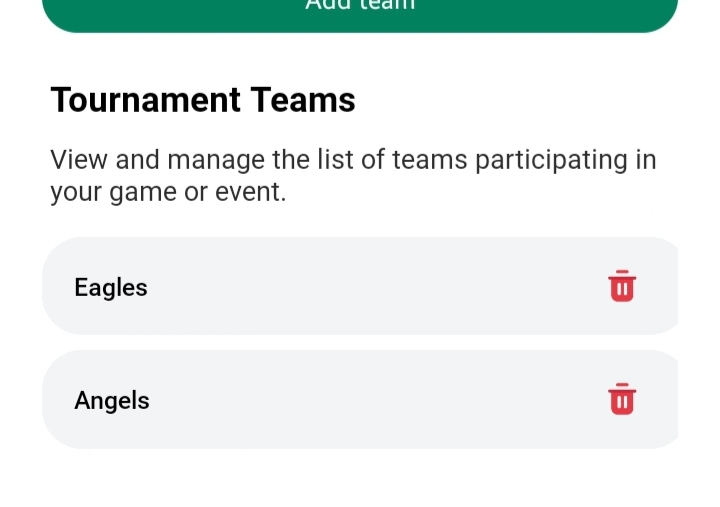This screenshot has width=720, height=507.
Task: Click the empty middle of the Eagles card
Action: [x=370, y=287]
